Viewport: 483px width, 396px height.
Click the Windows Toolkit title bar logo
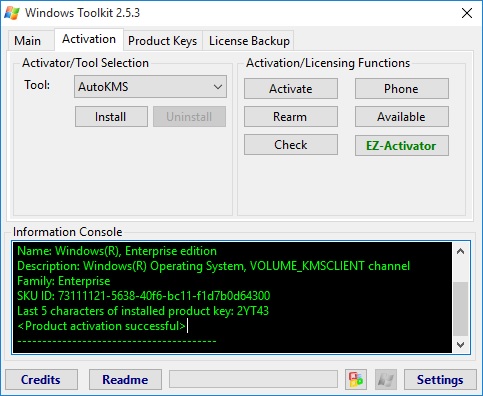12,13
